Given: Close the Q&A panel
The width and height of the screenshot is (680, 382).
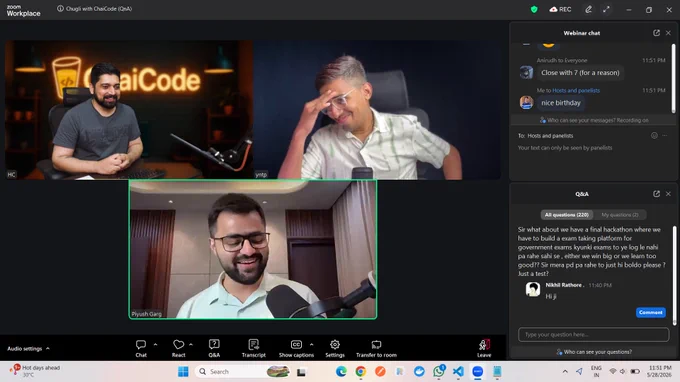Looking at the screenshot, I should coord(668,194).
